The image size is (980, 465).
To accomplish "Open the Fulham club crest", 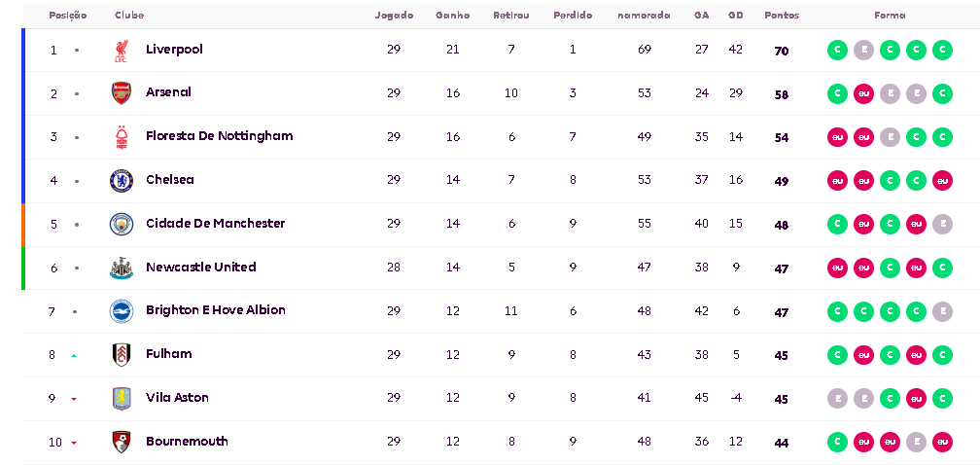I will (x=121, y=355).
